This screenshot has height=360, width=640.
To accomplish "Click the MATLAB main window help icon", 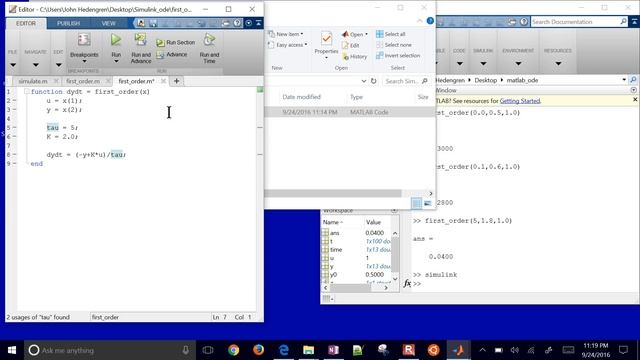I will point(524,22).
